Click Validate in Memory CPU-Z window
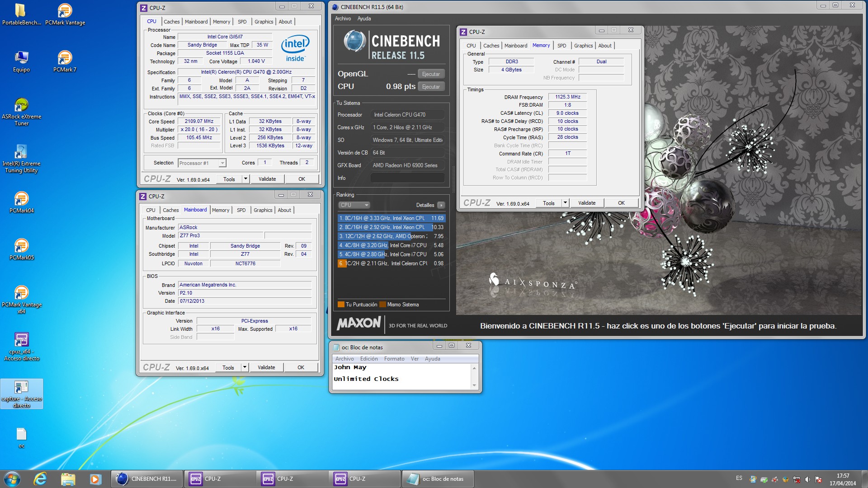868x488 pixels. click(x=587, y=203)
